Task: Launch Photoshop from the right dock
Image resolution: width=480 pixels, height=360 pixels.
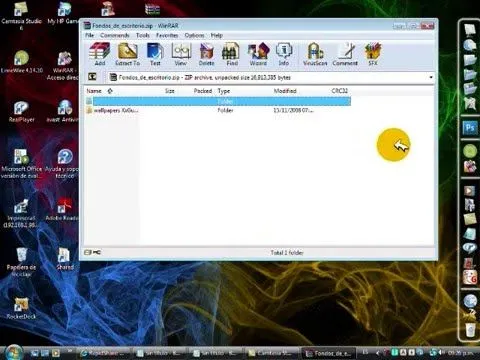Action: [470, 128]
